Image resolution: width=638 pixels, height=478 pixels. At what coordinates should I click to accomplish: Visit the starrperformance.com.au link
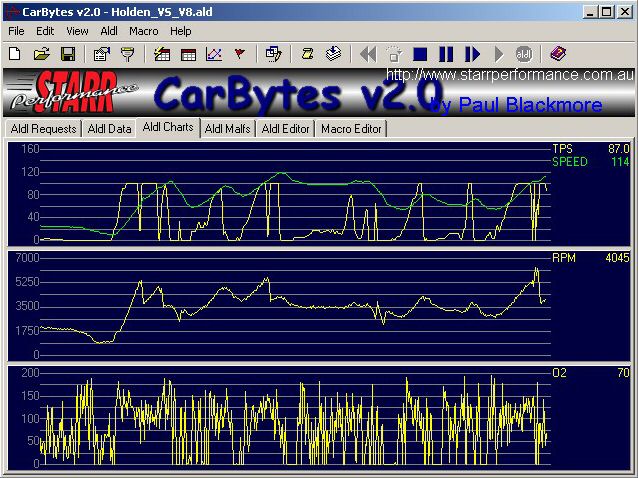510,75
